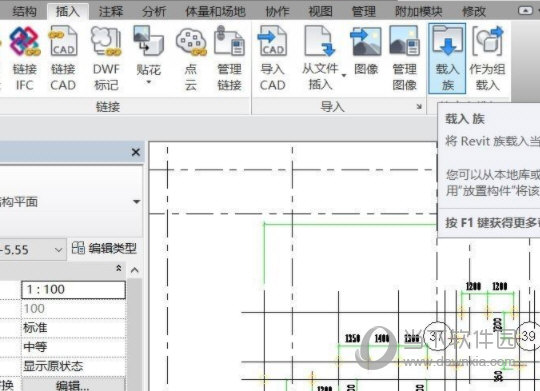Click the 中等 detail level value
The width and height of the screenshot is (540, 391).
(x=73, y=347)
